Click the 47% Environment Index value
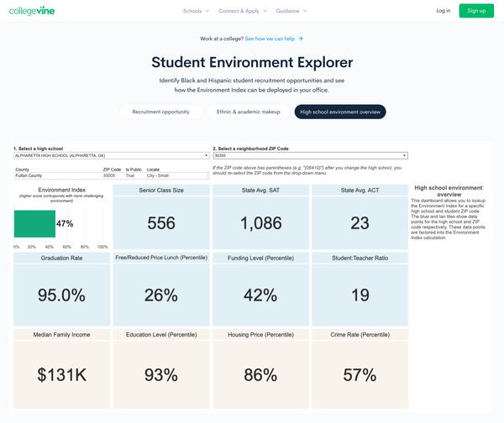 tap(65, 223)
